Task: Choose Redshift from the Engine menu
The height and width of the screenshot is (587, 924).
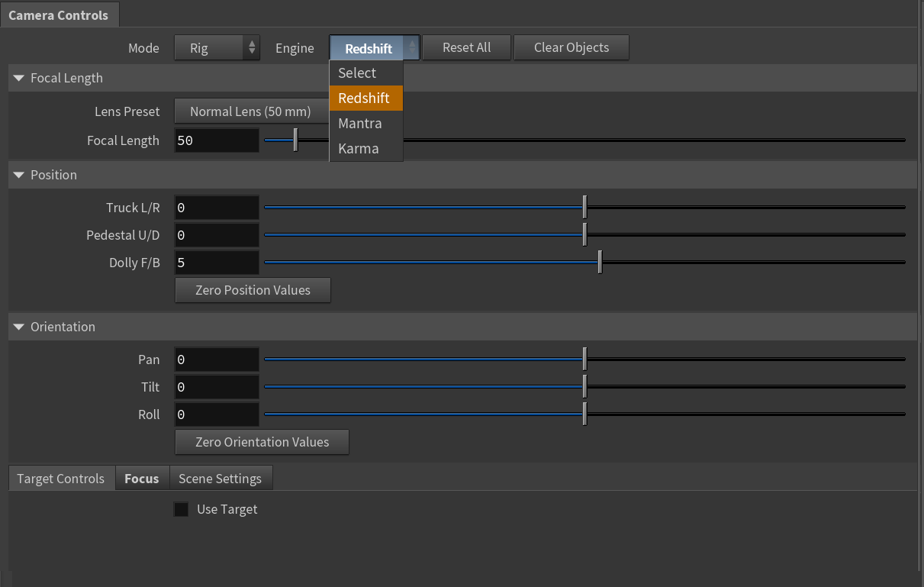Action: click(365, 98)
